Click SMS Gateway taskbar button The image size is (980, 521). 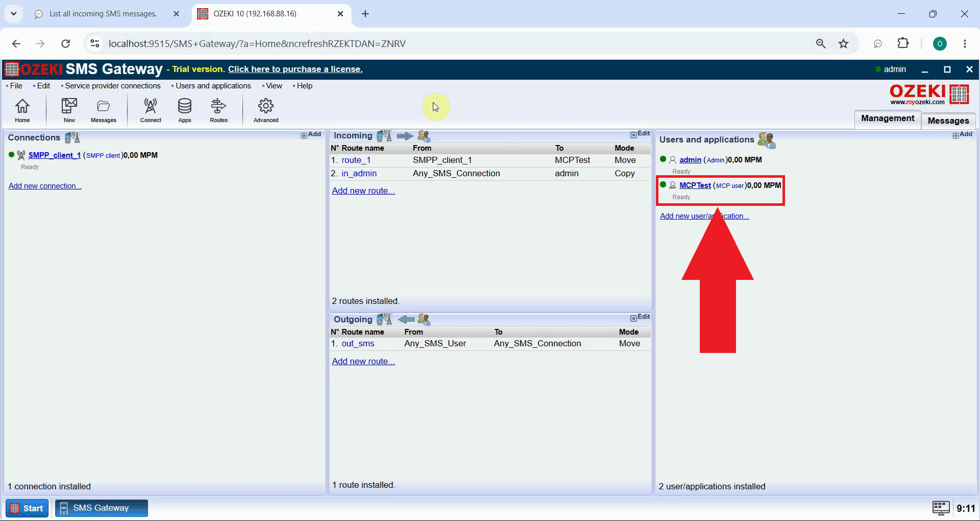102,508
